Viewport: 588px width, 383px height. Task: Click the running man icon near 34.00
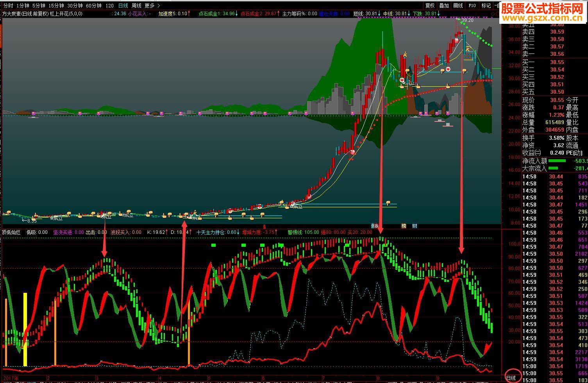click(x=405, y=54)
